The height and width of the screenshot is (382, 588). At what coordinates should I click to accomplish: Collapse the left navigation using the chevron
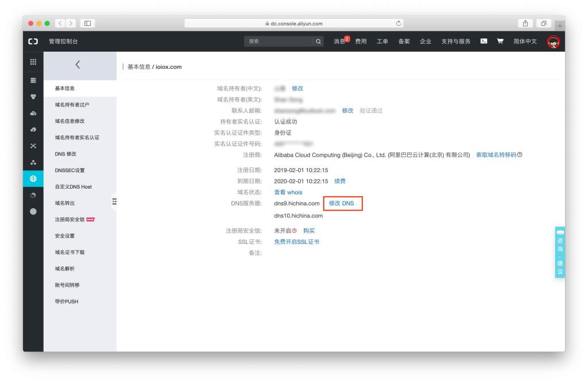(79, 65)
